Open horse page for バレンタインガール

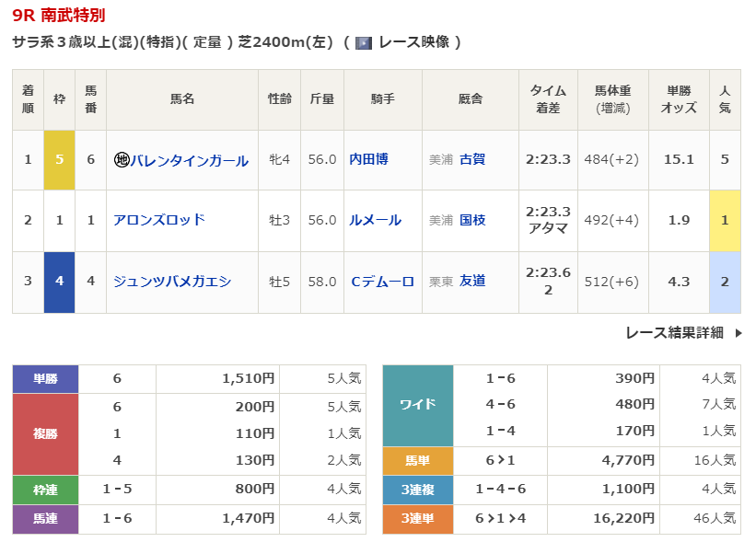click(x=189, y=160)
